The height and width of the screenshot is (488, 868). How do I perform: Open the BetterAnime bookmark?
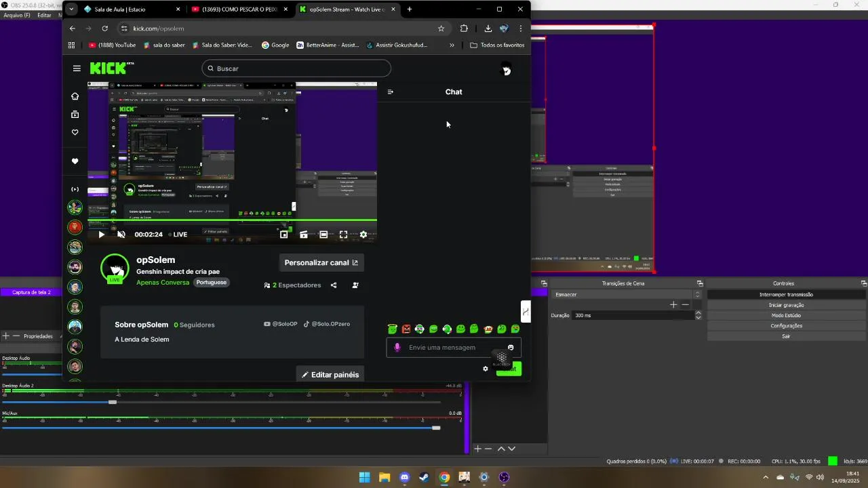[x=328, y=45]
